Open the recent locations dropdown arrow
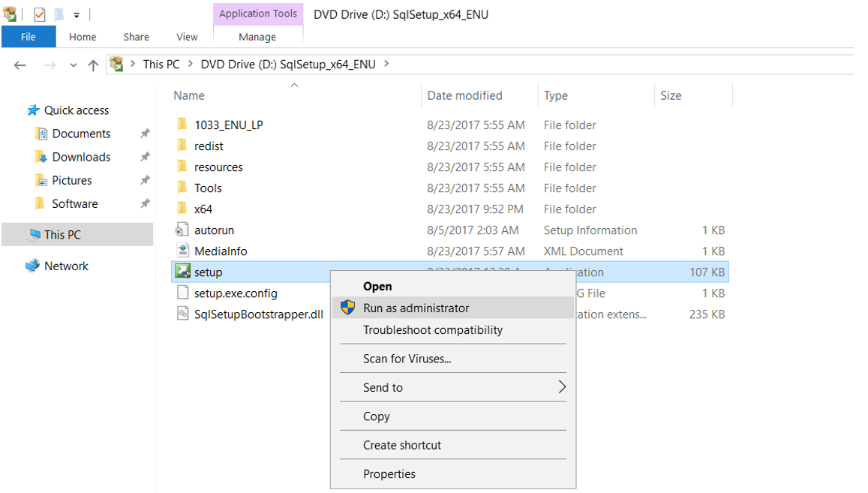 73,65
